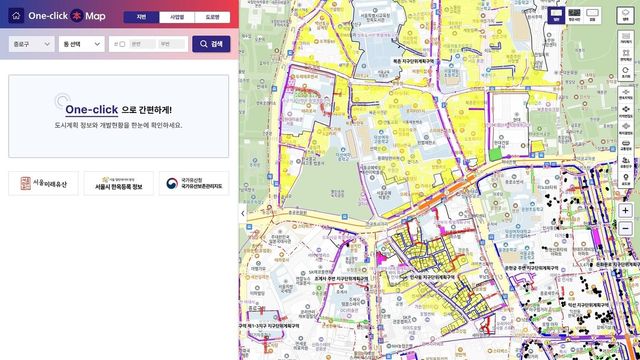Focus the 부번 number input field
Viewport: 640px width, 360px height.
(171, 44)
